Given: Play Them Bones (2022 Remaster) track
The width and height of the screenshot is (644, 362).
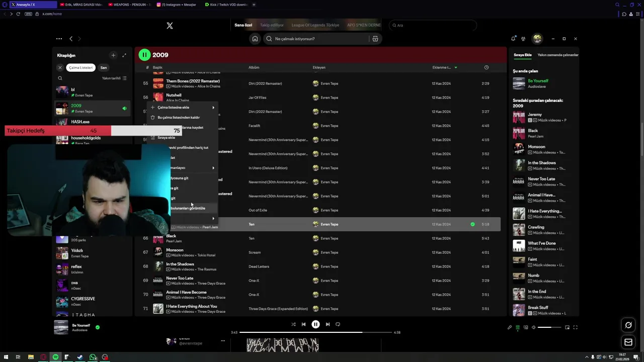Looking at the screenshot, I should (193, 81).
